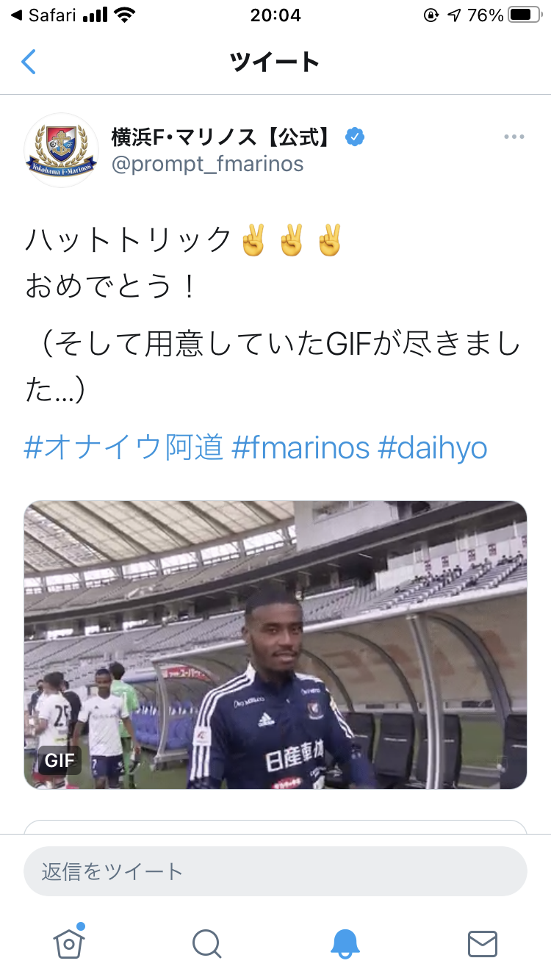Tap the 返信をツイート reply field
Image resolution: width=551 pixels, height=980 pixels.
pyautogui.click(x=275, y=871)
